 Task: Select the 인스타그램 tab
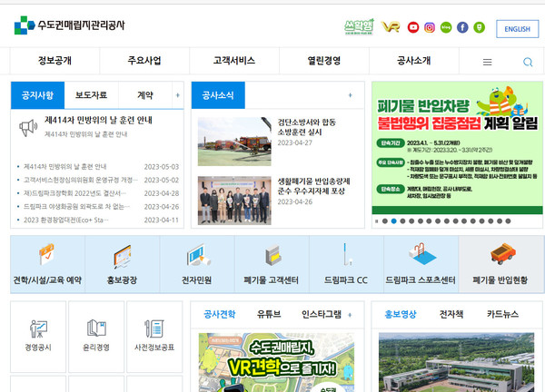point(322,315)
